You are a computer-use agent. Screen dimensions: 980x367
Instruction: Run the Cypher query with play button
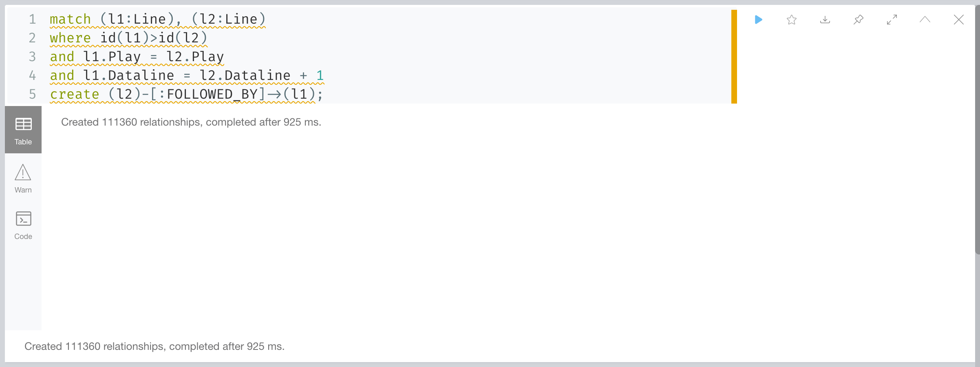pos(758,20)
